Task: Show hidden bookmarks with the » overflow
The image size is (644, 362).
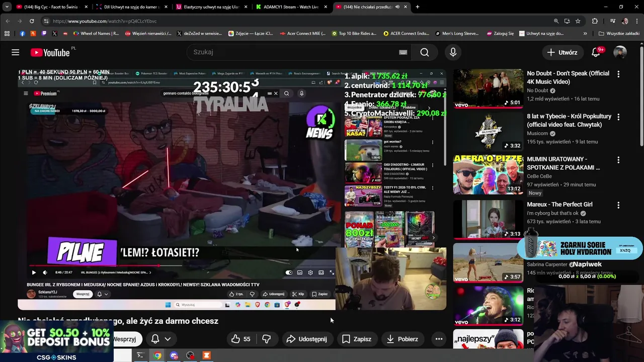Action: click(585, 34)
